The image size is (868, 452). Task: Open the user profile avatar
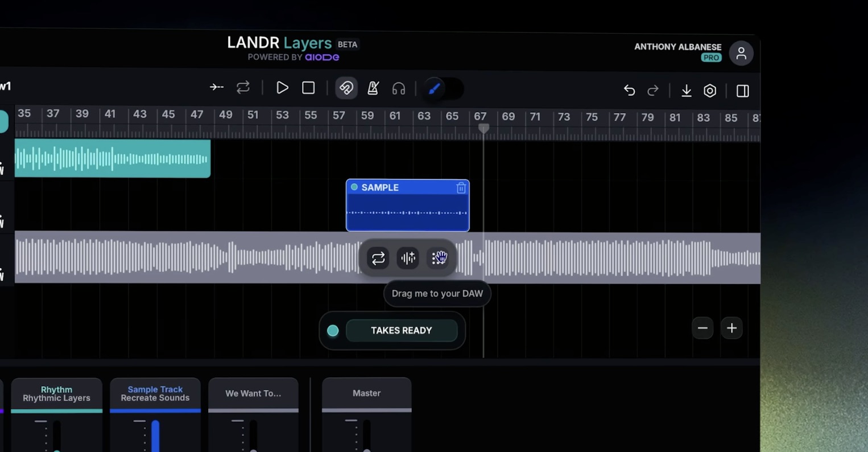[741, 54]
